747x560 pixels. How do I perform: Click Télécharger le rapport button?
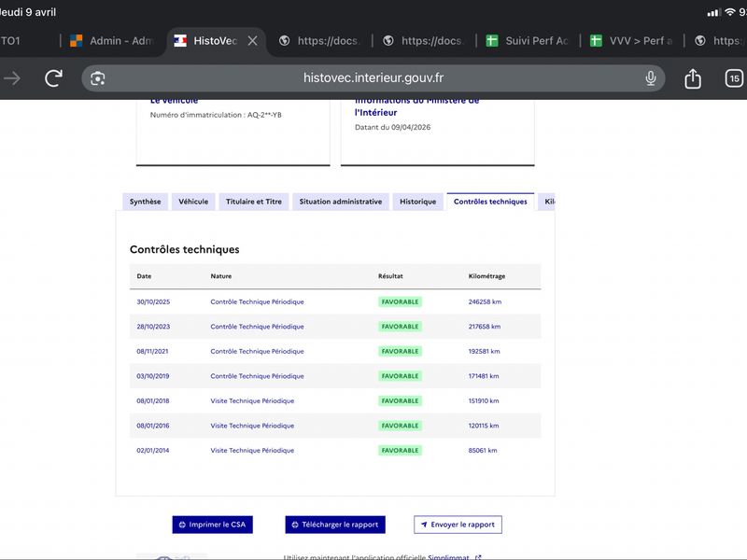click(335, 525)
